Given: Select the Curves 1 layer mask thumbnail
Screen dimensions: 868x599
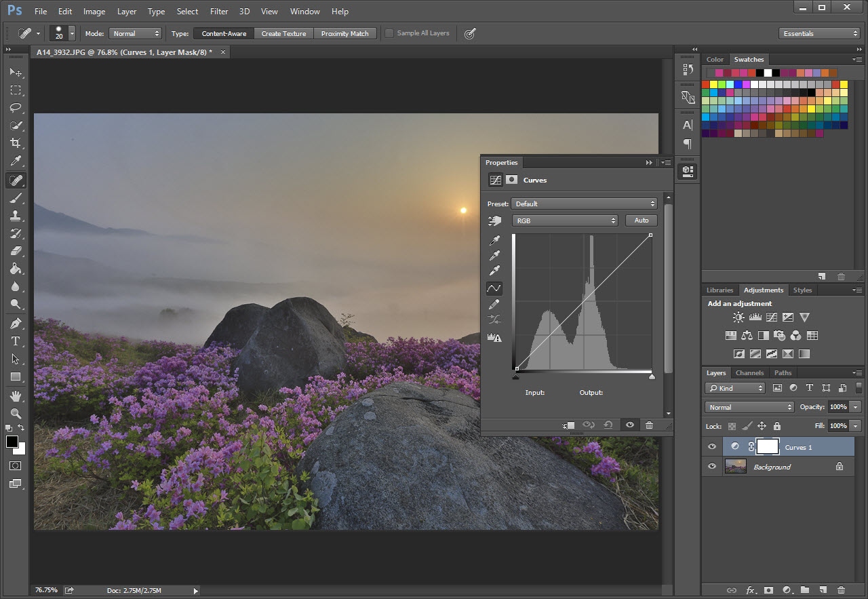Looking at the screenshot, I should (x=767, y=446).
